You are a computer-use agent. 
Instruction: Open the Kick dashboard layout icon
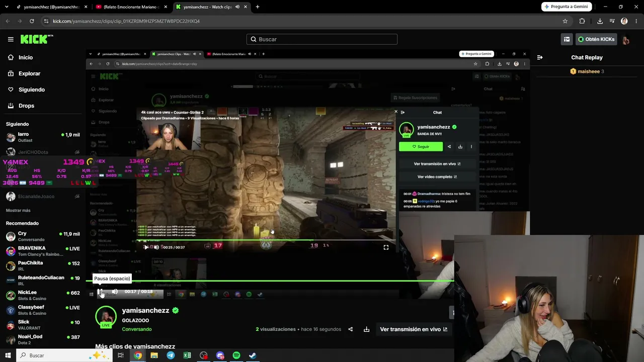[567, 39]
